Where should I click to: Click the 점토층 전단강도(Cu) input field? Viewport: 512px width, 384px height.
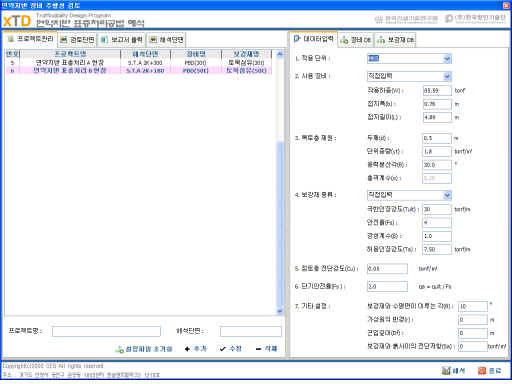pyautogui.click(x=387, y=269)
